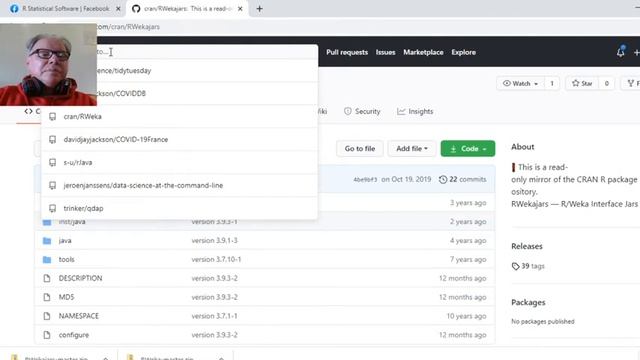
Task: Click the browser address bar URL
Action: coord(129,27)
